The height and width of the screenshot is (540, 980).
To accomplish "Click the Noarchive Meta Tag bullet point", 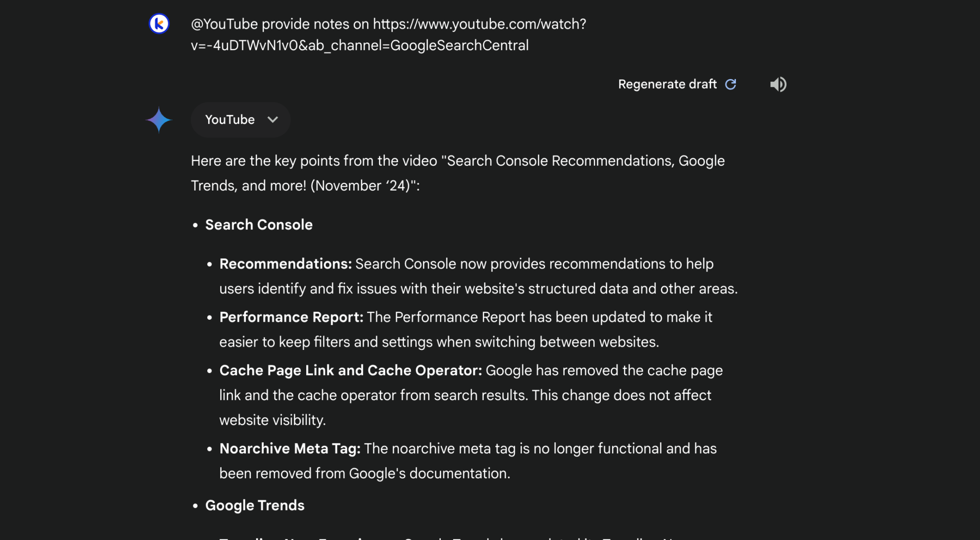I will tap(289, 449).
